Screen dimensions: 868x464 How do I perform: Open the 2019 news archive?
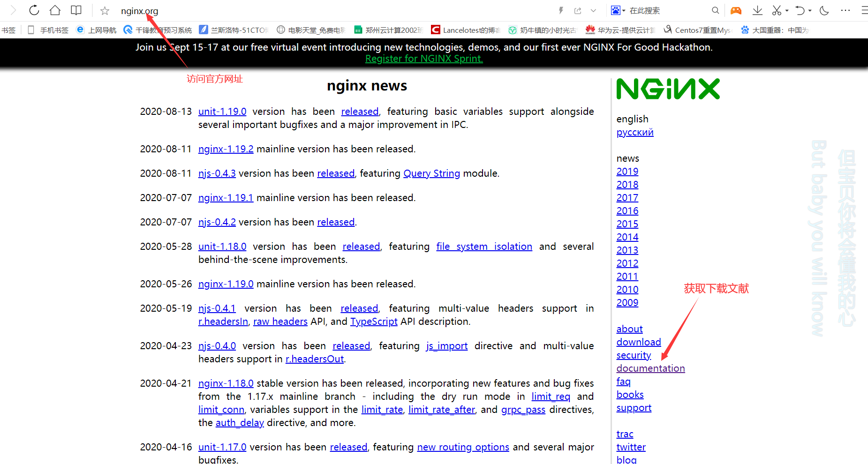(627, 172)
